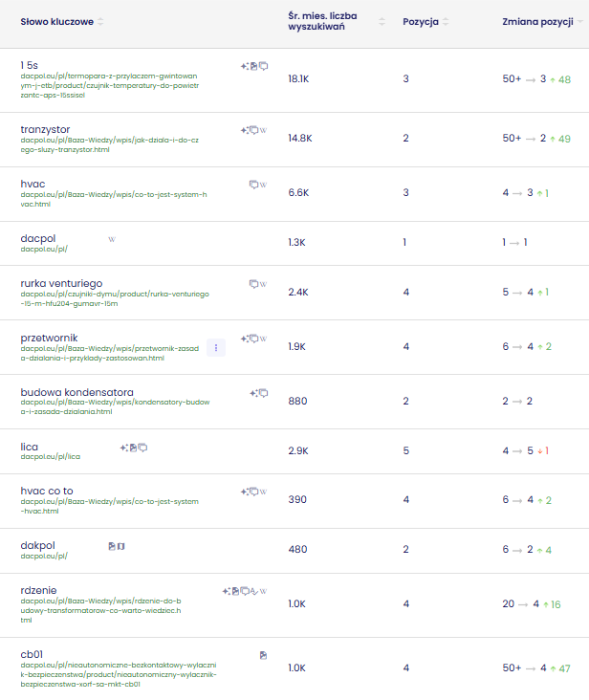Click the sparkle icon in rdzenie row

tap(226, 591)
